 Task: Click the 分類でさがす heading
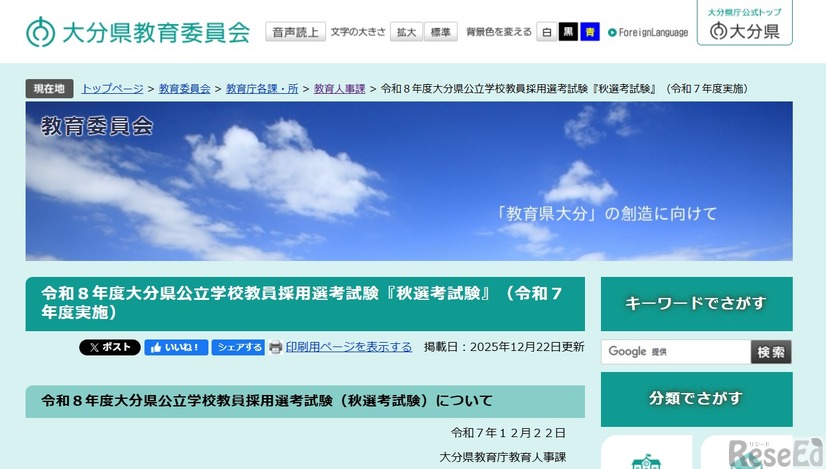pos(696,399)
